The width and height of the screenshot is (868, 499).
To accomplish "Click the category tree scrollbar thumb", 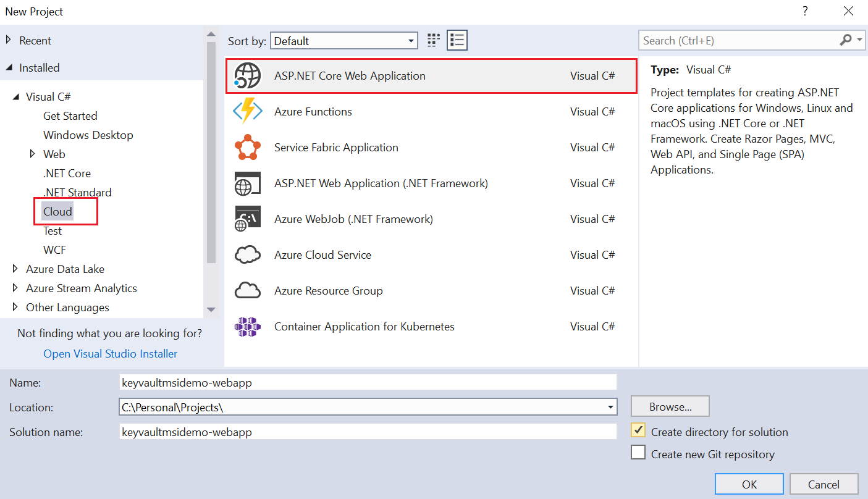I will click(211, 152).
